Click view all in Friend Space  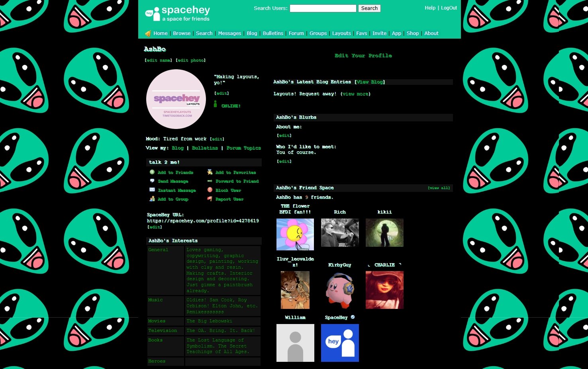coord(439,188)
